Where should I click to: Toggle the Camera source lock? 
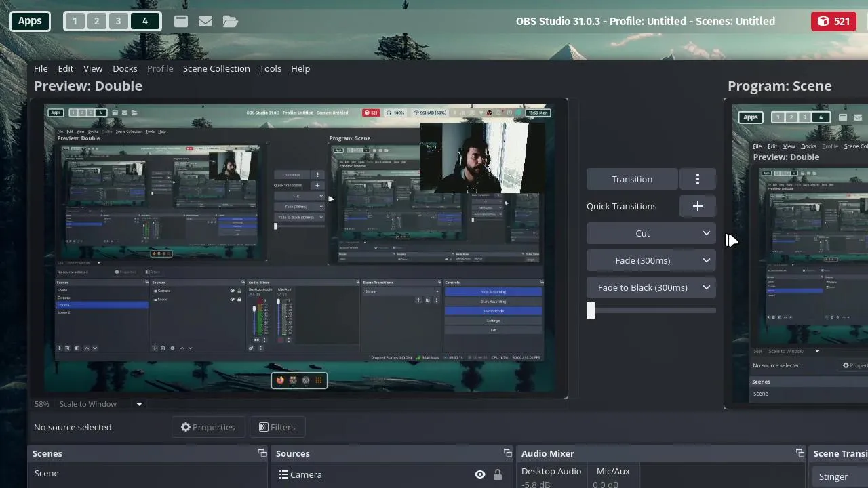pos(498,474)
